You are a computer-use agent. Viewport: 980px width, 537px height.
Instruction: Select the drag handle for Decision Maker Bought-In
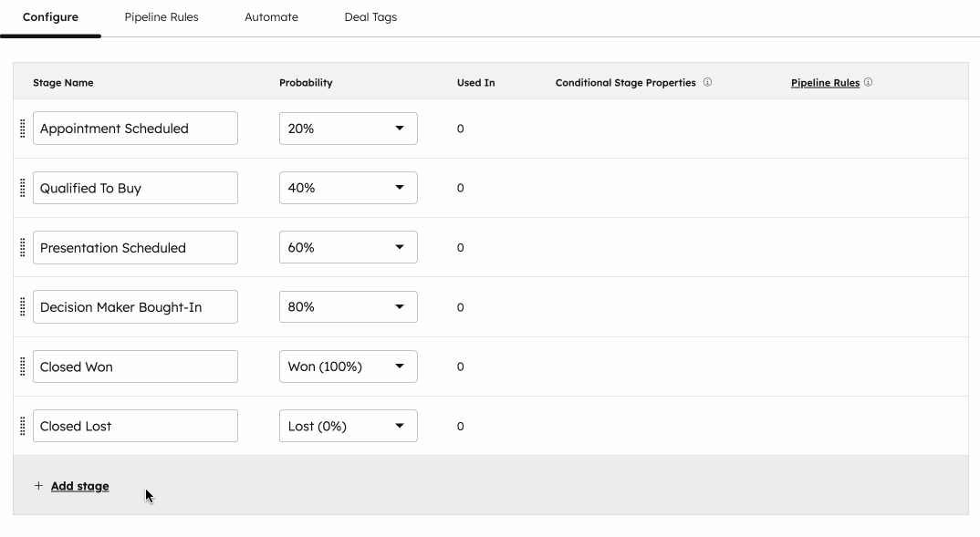pos(22,306)
